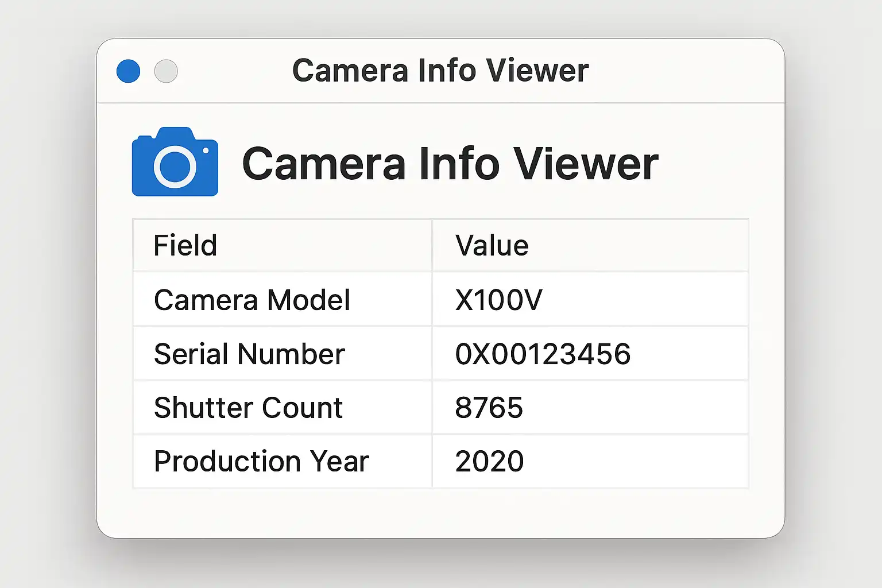Select the Serial Number field label
This screenshot has height=588, width=882.
click(x=249, y=354)
